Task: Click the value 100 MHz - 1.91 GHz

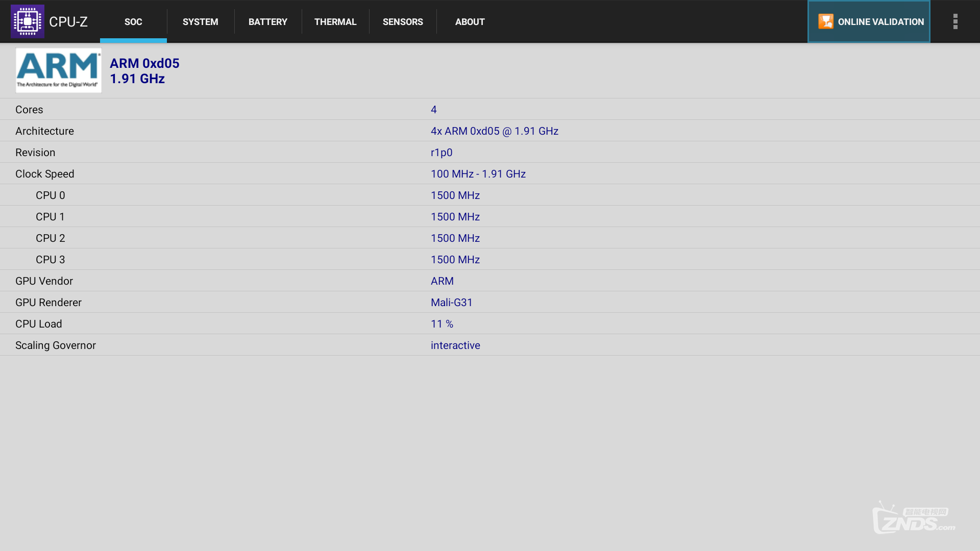Action: coord(478,174)
